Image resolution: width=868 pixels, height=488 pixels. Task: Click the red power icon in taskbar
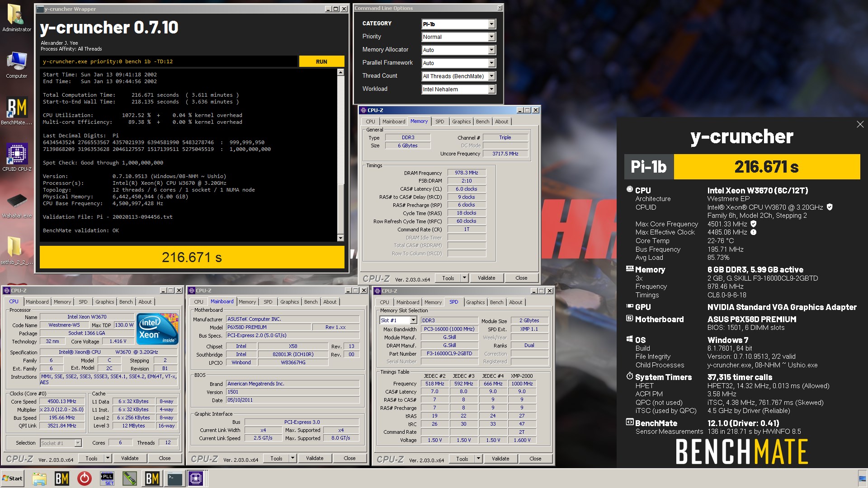tap(85, 479)
